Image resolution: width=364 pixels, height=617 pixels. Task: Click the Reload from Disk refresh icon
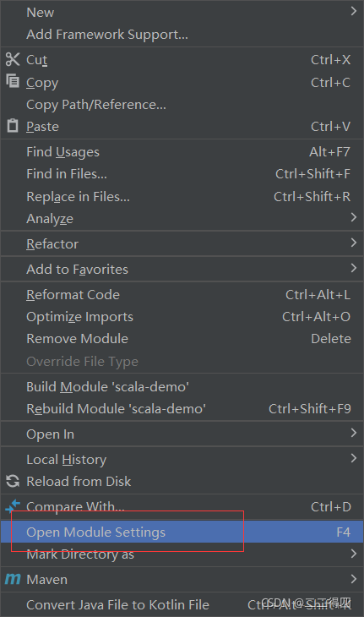pyautogui.click(x=13, y=481)
